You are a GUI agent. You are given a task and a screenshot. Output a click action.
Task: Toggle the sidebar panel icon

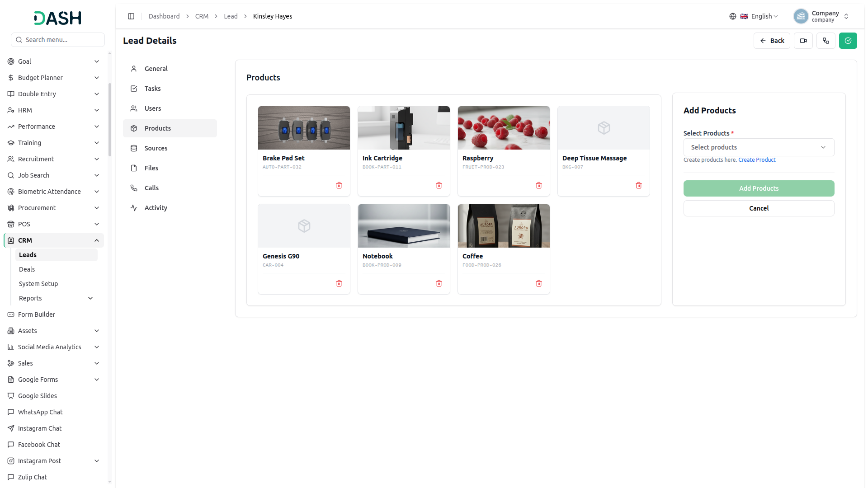pyautogui.click(x=131, y=16)
